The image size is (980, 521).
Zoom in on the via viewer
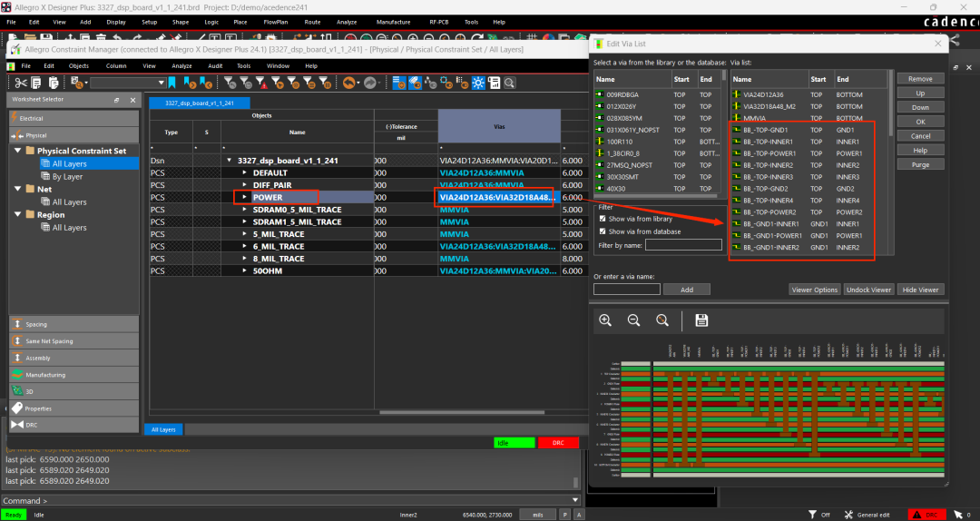coord(605,320)
